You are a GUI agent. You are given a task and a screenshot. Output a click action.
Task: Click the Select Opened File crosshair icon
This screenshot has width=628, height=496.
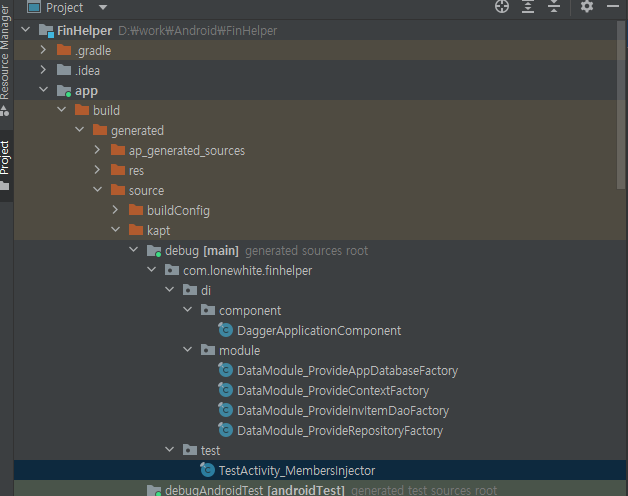(x=502, y=6)
